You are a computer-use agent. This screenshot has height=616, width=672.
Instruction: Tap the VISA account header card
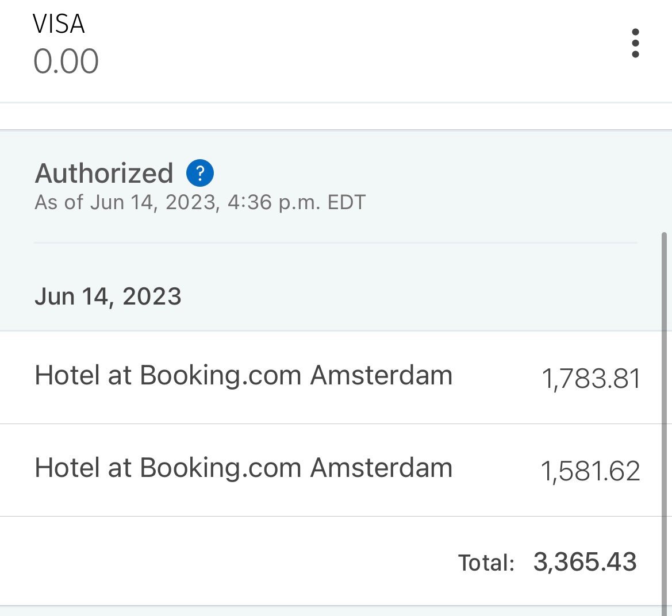coord(336,51)
